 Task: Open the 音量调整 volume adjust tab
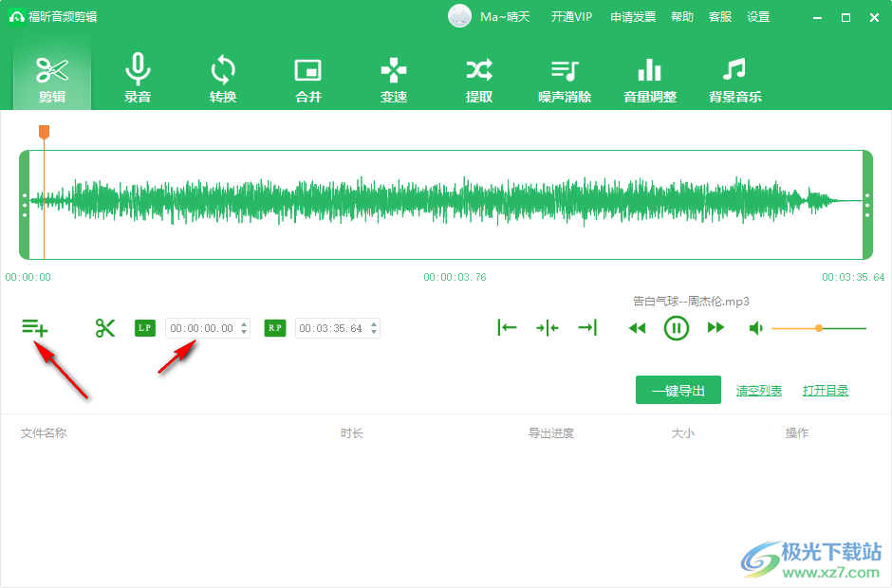coord(650,80)
